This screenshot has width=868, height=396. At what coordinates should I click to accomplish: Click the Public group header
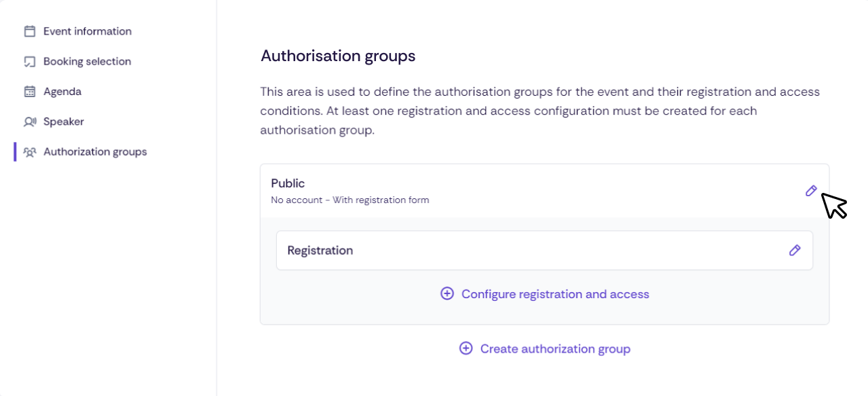click(288, 183)
